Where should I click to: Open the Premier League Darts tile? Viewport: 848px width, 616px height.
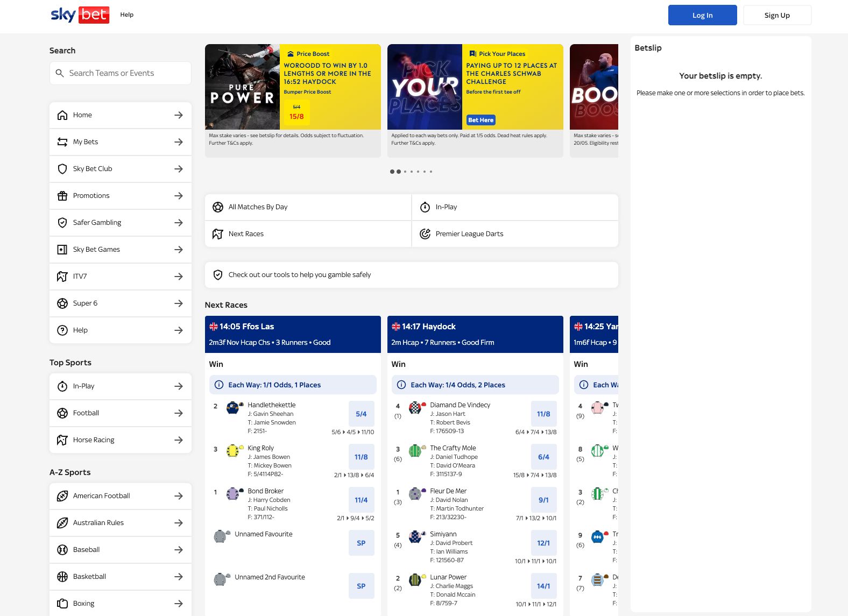click(x=515, y=234)
